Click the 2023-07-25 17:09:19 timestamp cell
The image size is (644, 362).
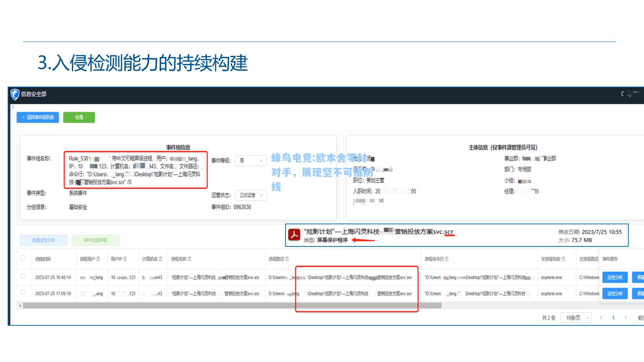coord(53,294)
